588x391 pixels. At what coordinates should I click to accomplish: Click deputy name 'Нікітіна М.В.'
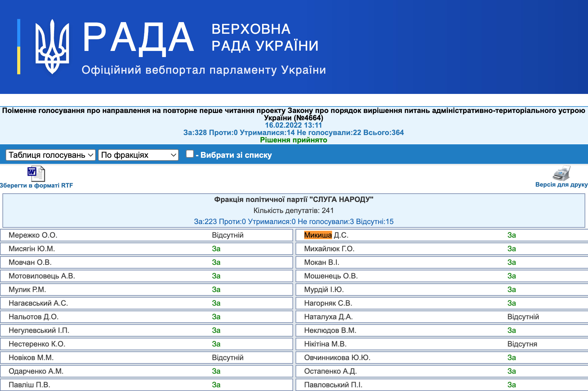[x=325, y=344]
